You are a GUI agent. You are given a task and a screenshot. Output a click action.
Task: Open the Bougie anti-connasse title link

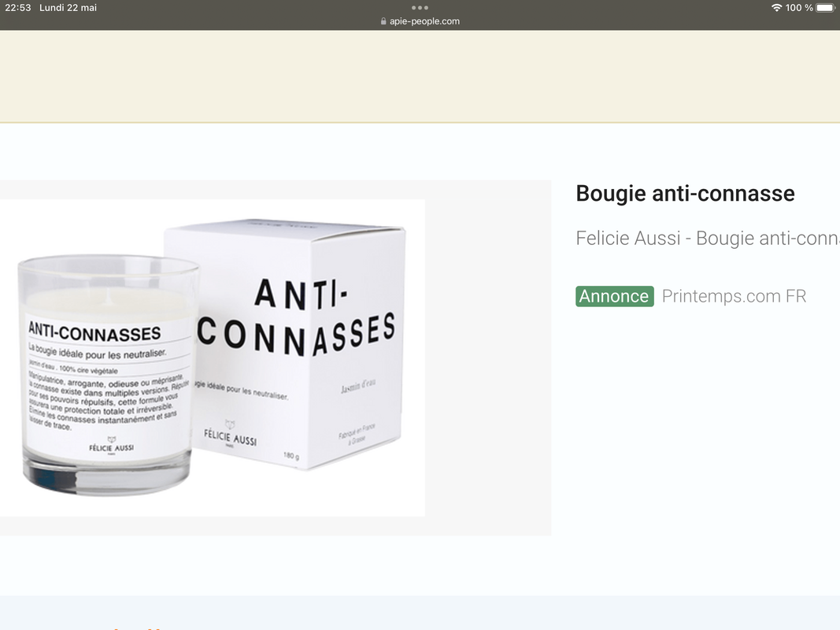pyautogui.click(x=685, y=194)
